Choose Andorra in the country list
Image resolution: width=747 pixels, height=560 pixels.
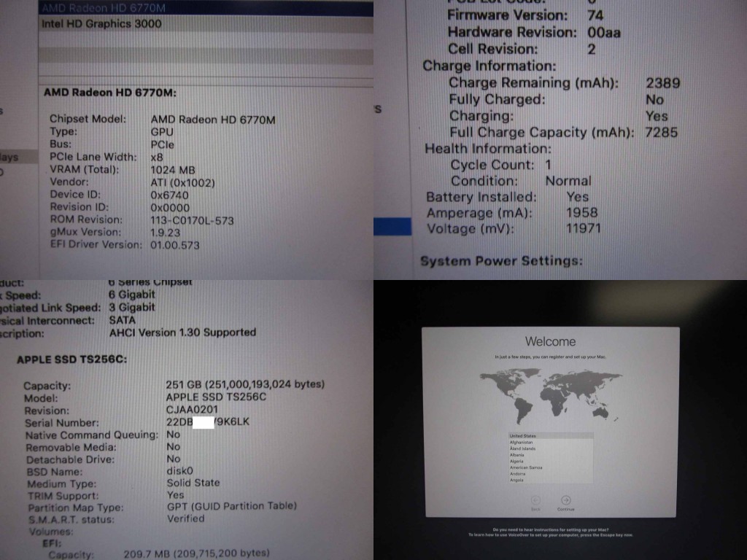click(551, 474)
